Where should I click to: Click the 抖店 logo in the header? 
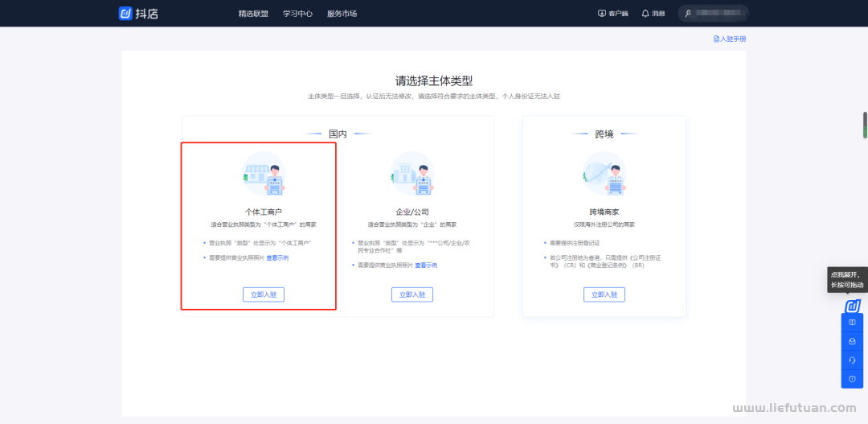[x=138, y=14]
